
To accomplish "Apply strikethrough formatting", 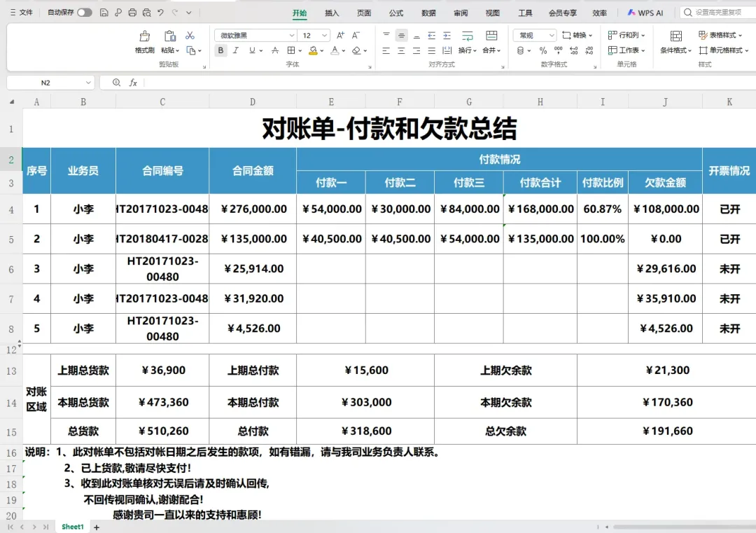I will coord(275,50).
